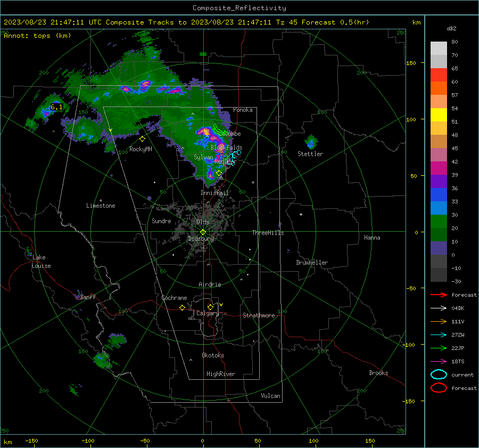
Task: Click the Olds town label
Action: point(203,222)
